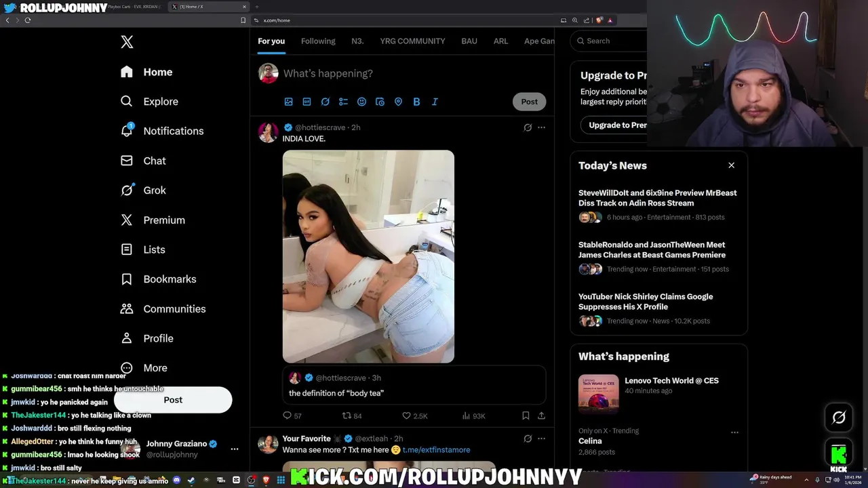868x488 pixels.
Task: Click Grok explain icon on hottiescrave post
Action: (x=528, y=127)
